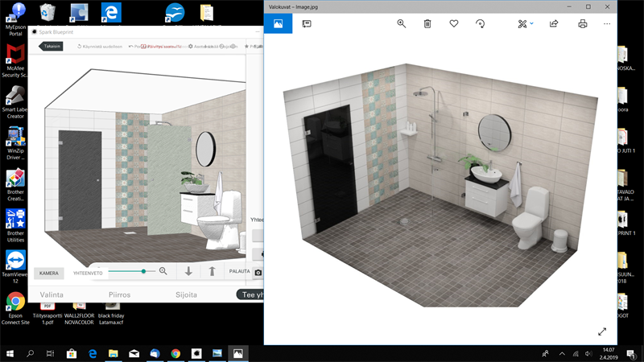Print the image using printer icon

pos(582,24)
